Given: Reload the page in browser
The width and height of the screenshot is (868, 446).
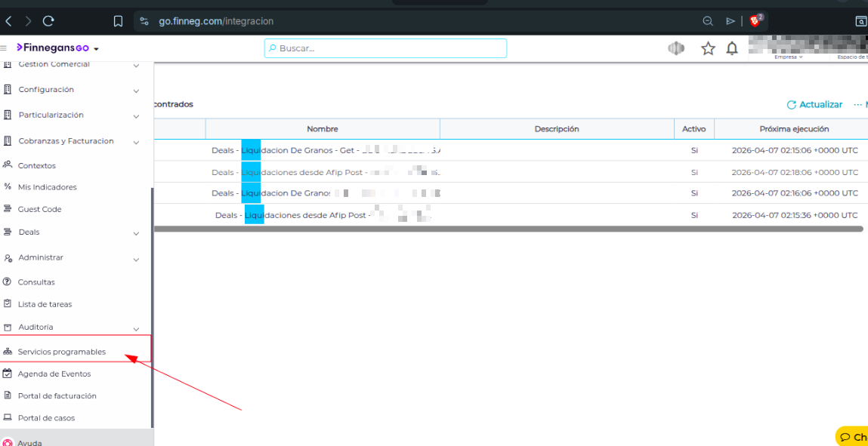Looking at the screenshot, I should [48, 21].
